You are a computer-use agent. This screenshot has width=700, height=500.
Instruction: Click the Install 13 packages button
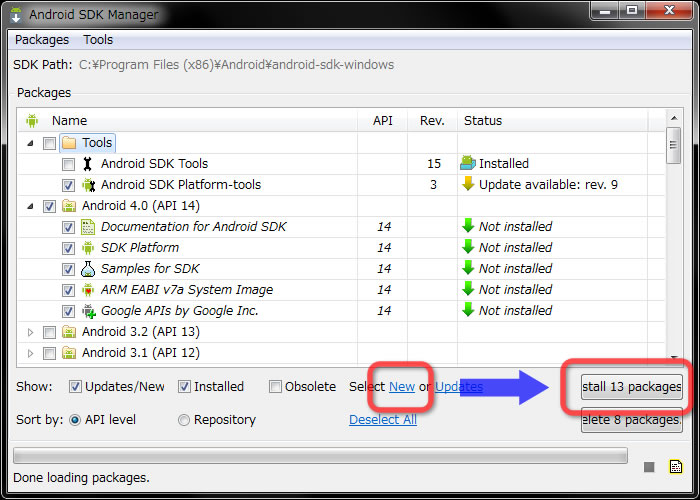tap(632, 387)
